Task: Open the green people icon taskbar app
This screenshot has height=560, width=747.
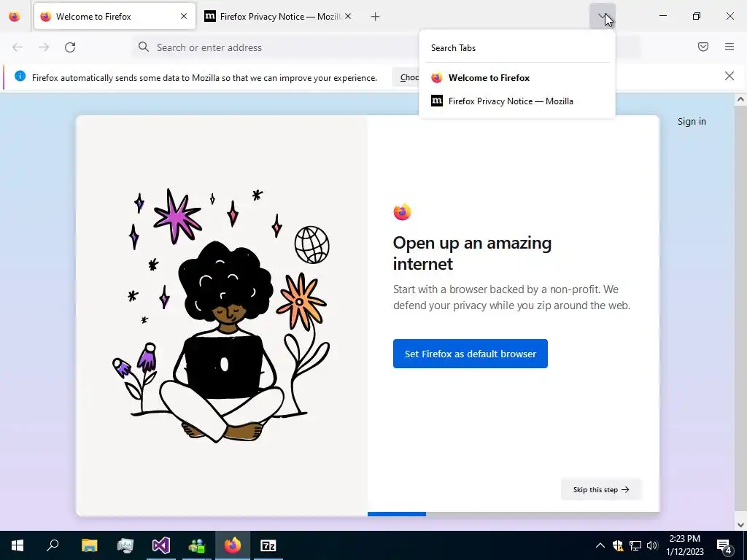Action: coord(196,545)
